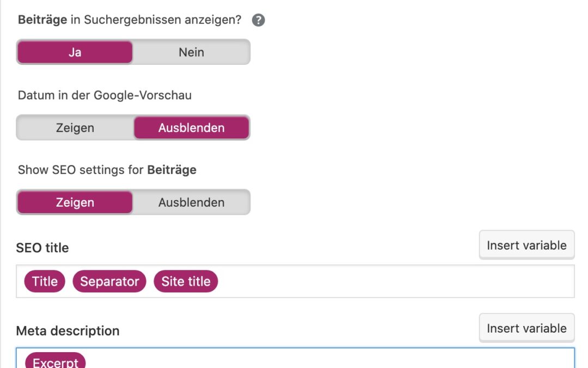
Task: Set Show SEO settings for Beiträge to Ausblenden
Action: point(191,202)
